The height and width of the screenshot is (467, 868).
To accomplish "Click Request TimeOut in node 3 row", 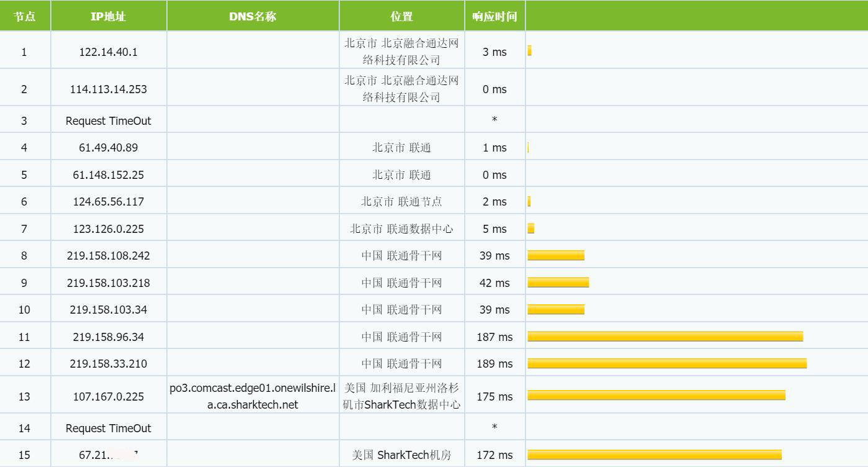I will [x=109, y=121].
